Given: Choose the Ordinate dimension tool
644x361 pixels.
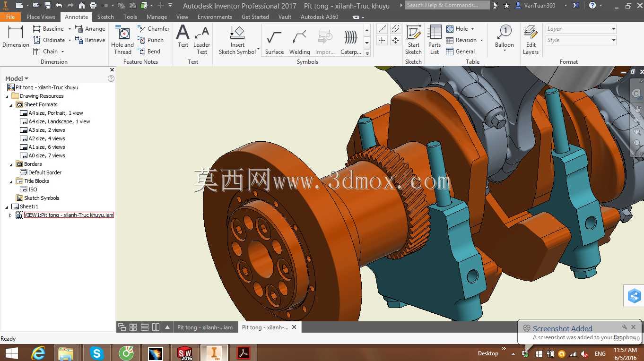Looking at the screenshot, I should point(49,40).
